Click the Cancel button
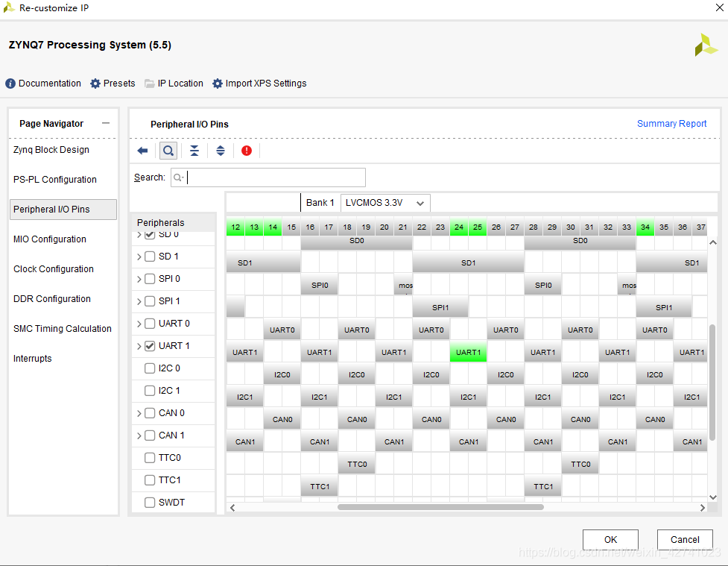This screenshot has width=728, height=566. (685, 539)
